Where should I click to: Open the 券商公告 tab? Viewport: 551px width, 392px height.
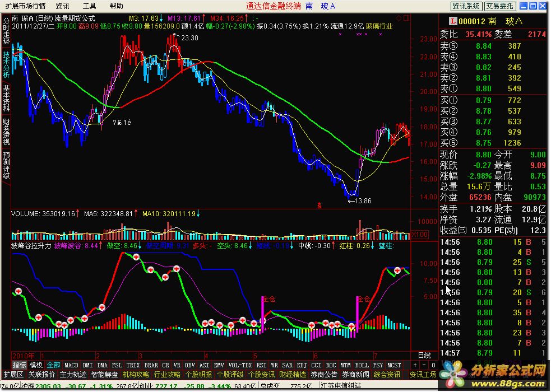point(325,375)
